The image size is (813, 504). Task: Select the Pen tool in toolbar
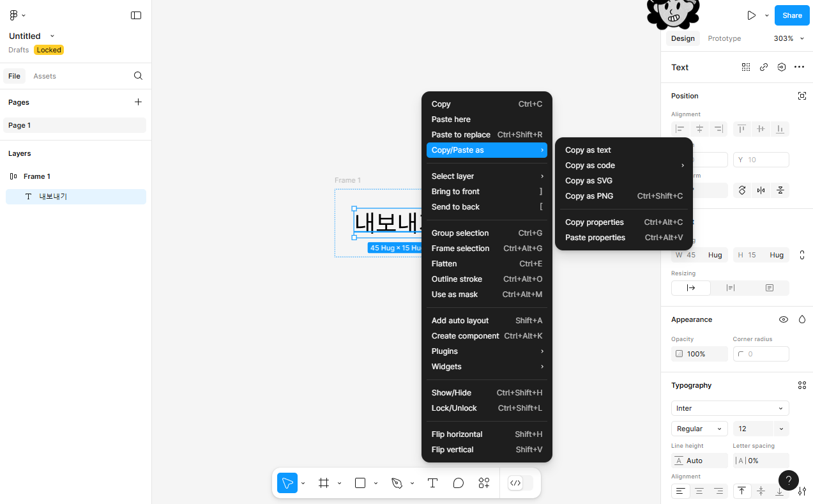tap(397, 483)
